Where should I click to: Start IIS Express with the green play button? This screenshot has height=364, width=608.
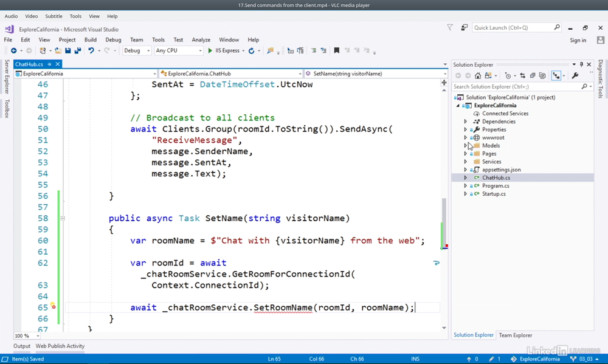[x=210, y=51]
